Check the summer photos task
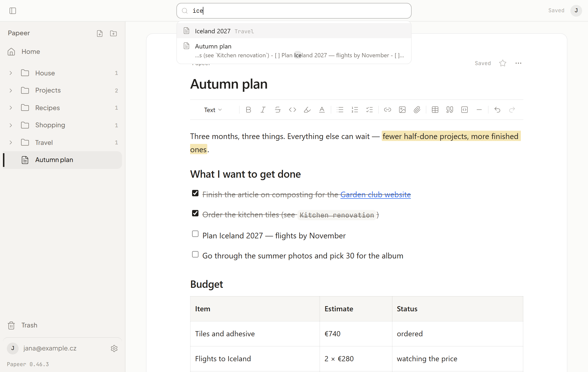 pyautogui.click(x=195, y=254)
